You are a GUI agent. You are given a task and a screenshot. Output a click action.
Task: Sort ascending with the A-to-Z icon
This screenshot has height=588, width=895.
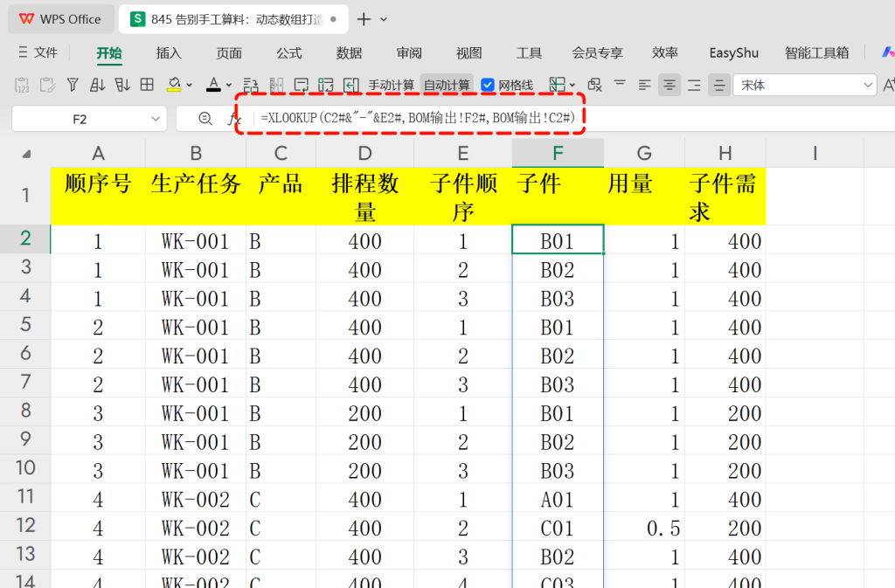point(98,86)
